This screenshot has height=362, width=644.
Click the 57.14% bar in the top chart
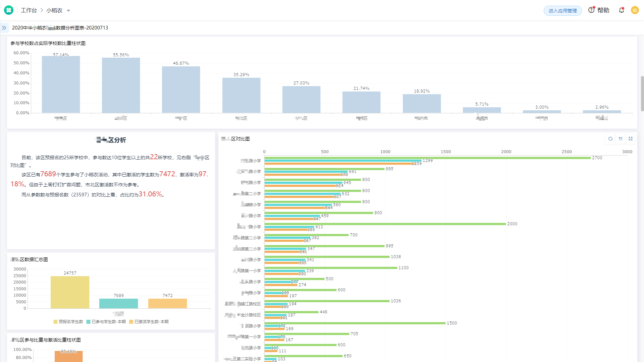tap(61, 84)
